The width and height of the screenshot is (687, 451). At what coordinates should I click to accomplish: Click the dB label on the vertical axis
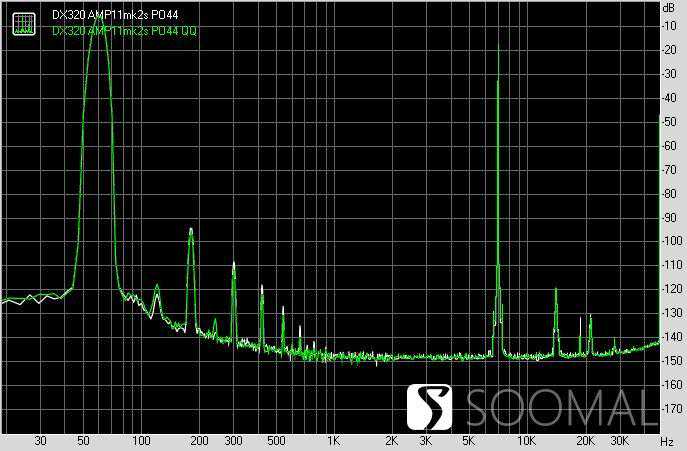667,7
